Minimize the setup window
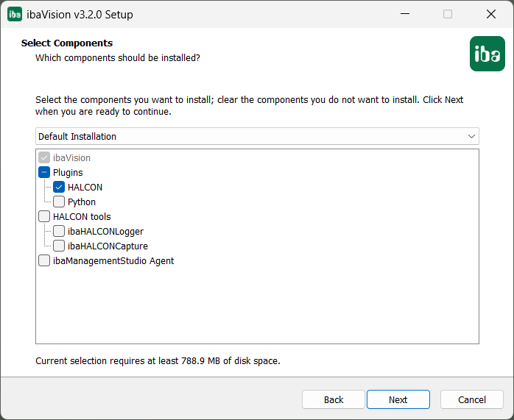This screenshot has width=514, height=420. point(405,14)
